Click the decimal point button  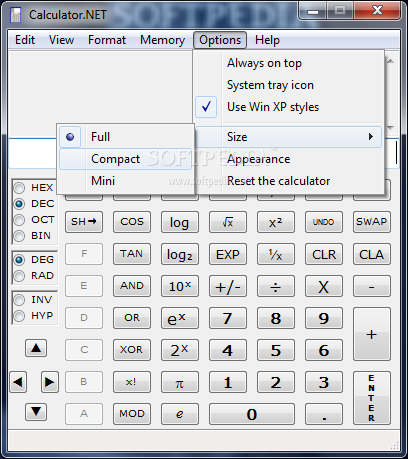coord(324,414)
